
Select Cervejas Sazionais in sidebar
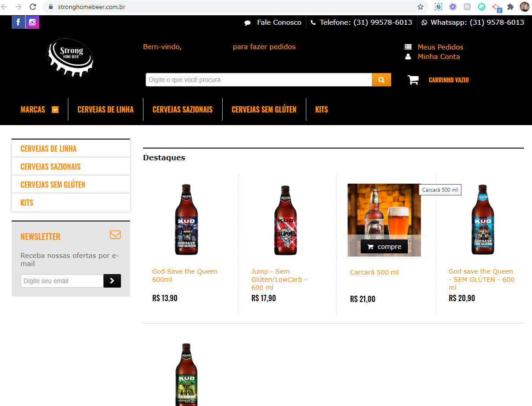[x=71, y=167]
